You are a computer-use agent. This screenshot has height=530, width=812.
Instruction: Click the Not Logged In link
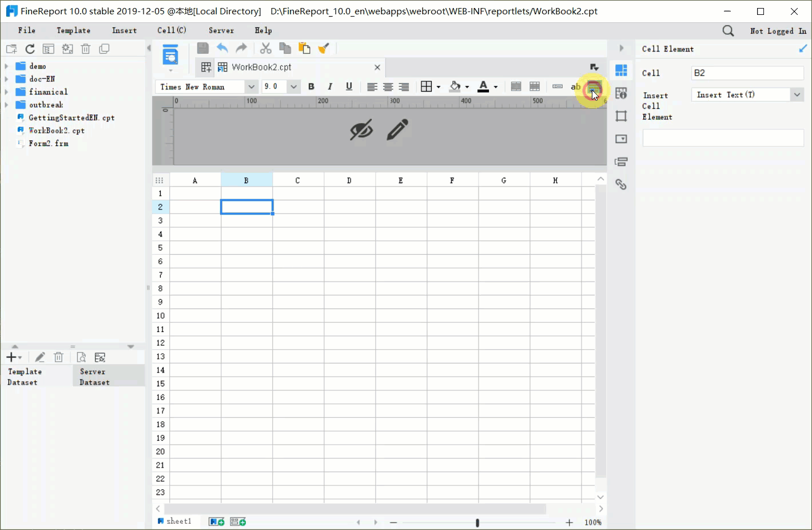778,31
